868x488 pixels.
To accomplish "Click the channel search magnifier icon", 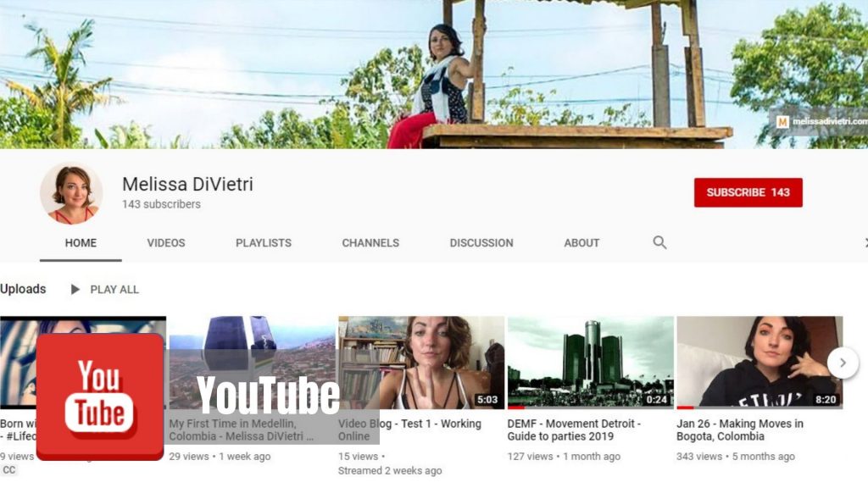I will point(659,242).
